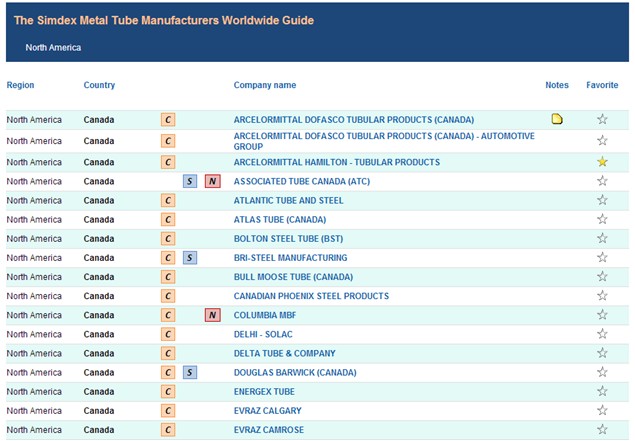The width and height of the screenshot is (635, 441).
Task: Click the C badge in the Evraz Camrose row
Action: pos(168,430)
